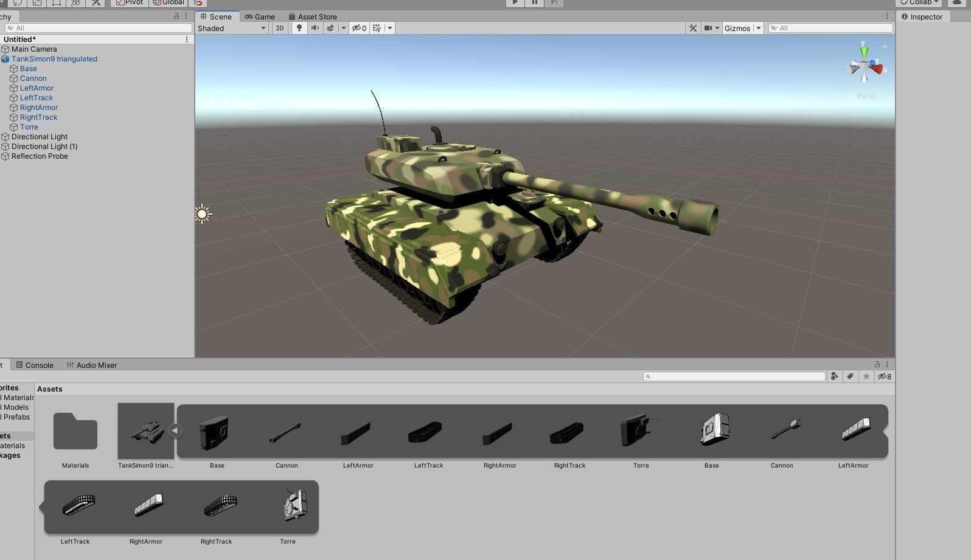Select Torre object in Hierarchy
The width and height of the screenshot is (971, 560).
click(x=29, y=127)
